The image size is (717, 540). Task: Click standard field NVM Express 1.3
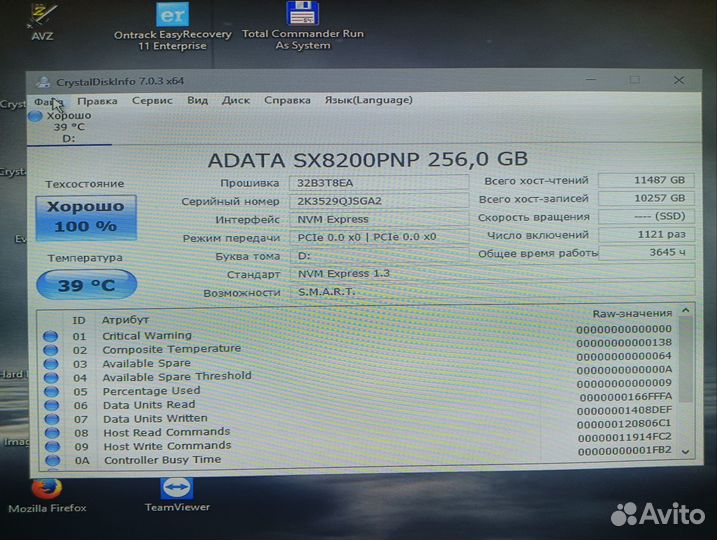492,273
